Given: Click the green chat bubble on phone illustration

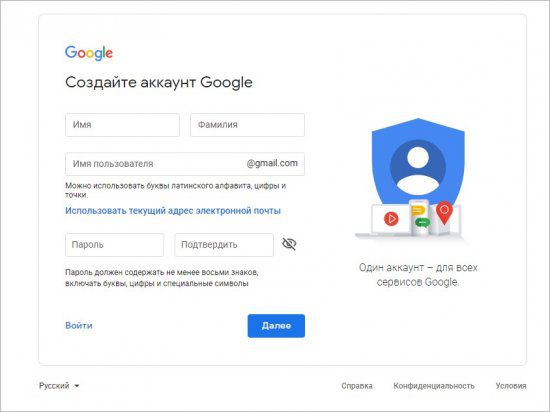Looking at the screenshot, I should [x=422, y=222].
